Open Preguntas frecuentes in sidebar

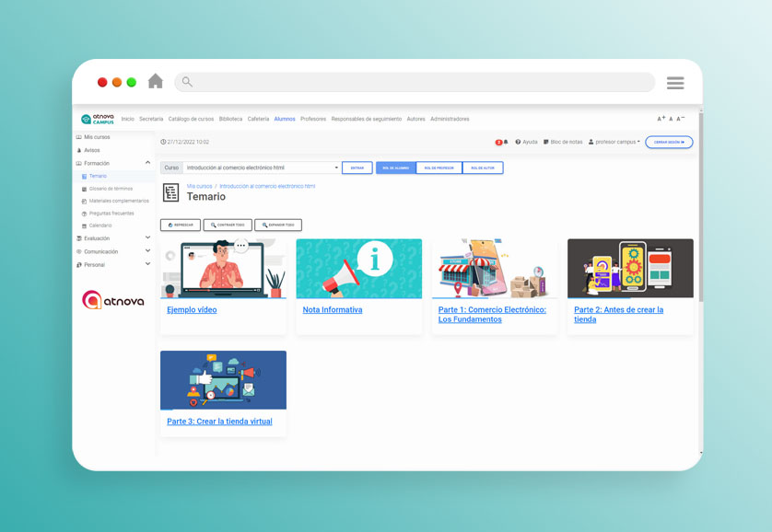tap(113, 214)
